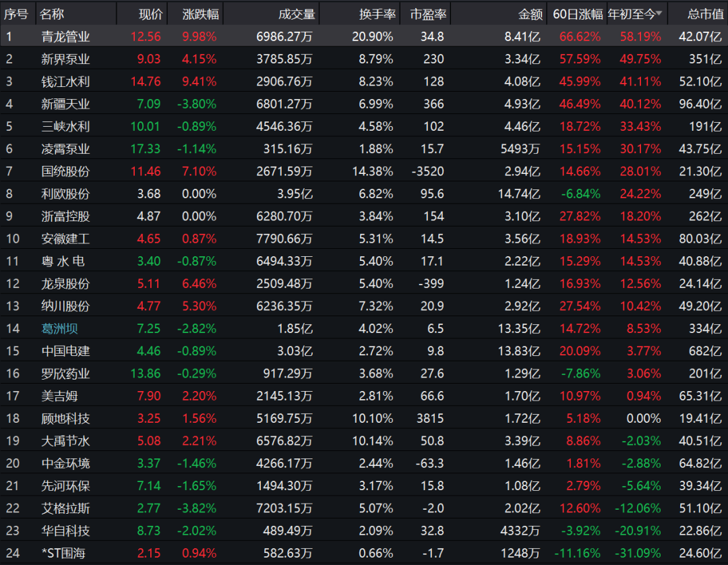The height and width of the screenshot is (565, 728).
Task: Click amount 14.74亿 of 利欧股份
Action: pyautogui.click(x=519, y=194)
